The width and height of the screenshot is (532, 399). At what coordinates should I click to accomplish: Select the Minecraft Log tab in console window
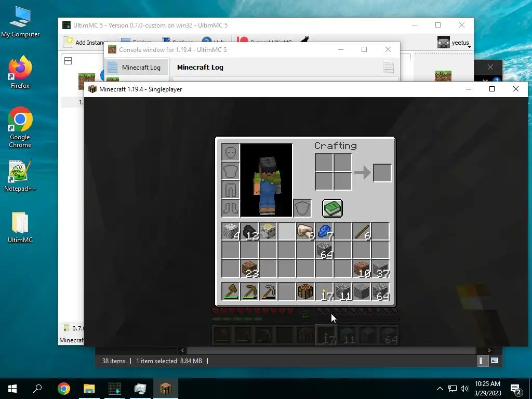(x=137, y=67)
